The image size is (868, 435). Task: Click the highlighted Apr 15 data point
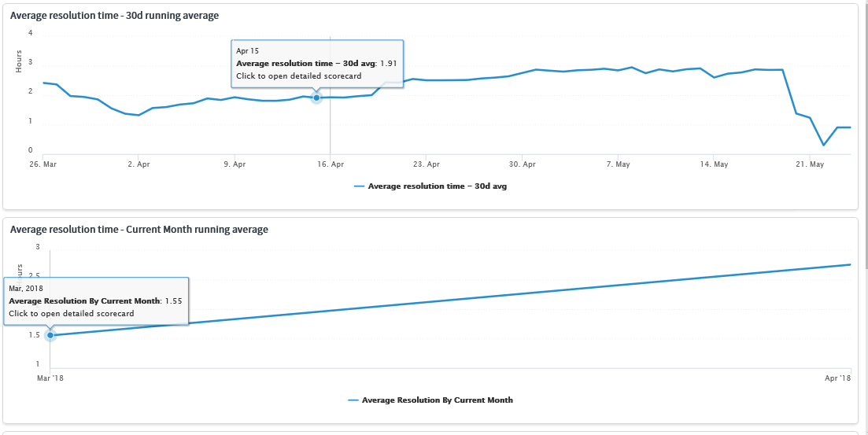316,98
